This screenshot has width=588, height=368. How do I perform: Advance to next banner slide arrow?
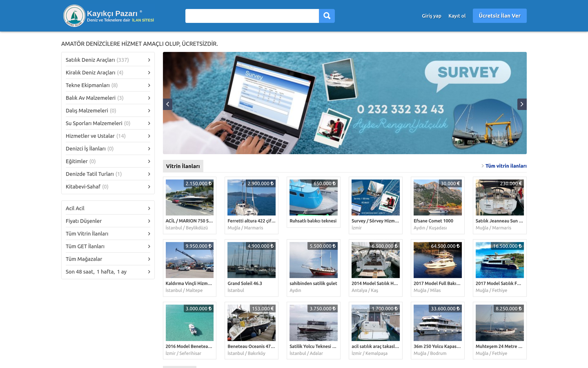pos(522,104)
